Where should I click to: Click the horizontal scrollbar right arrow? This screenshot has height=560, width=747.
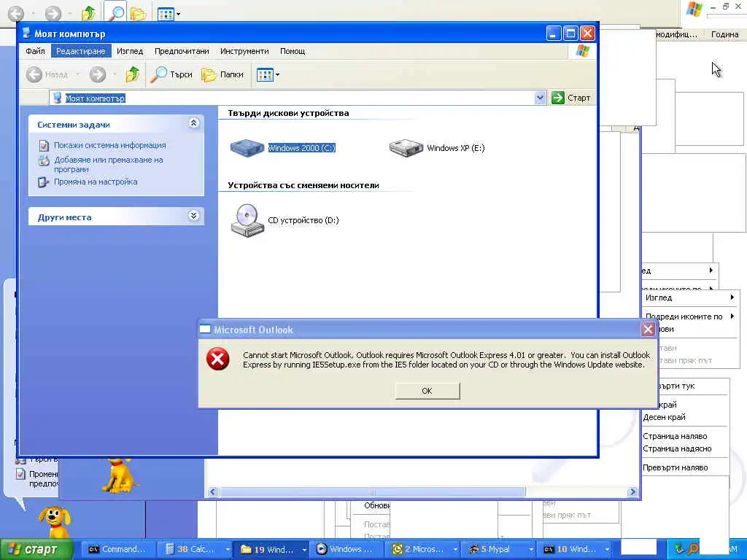point(632,491)
